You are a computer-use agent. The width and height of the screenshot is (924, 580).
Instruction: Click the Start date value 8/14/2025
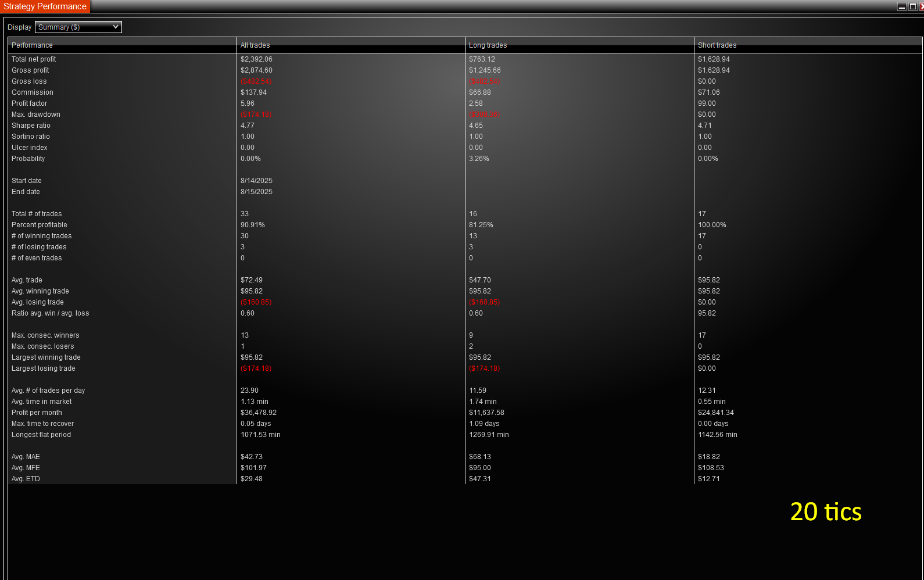[256, 181]
